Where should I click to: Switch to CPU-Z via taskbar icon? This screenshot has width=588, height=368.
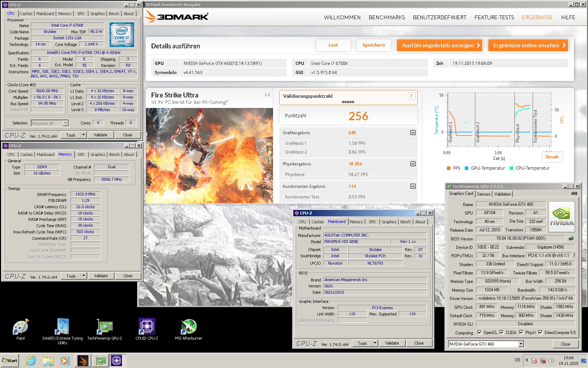117,360
